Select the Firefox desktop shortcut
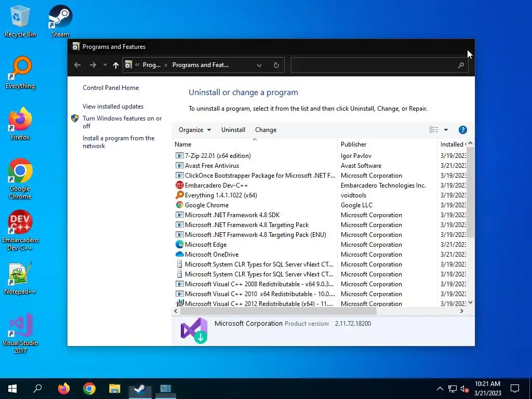Viewport: 532px width, 399px height. 20,124
